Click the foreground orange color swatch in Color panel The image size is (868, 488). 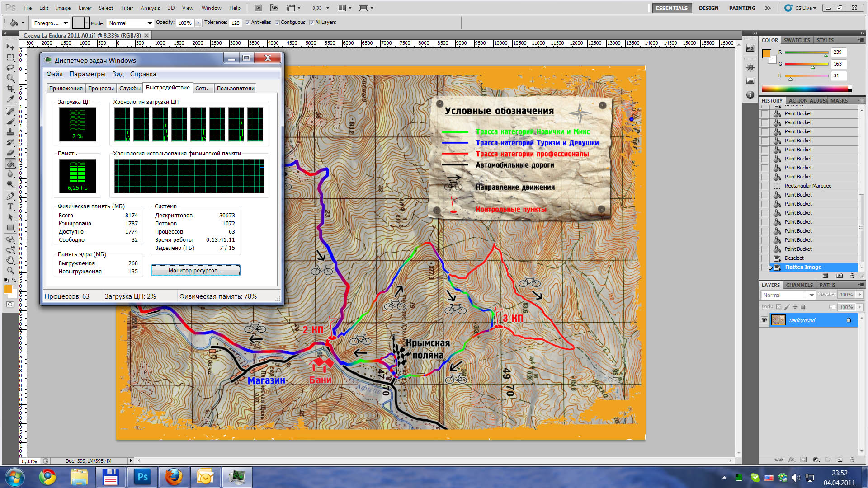(x=766, y=54)
